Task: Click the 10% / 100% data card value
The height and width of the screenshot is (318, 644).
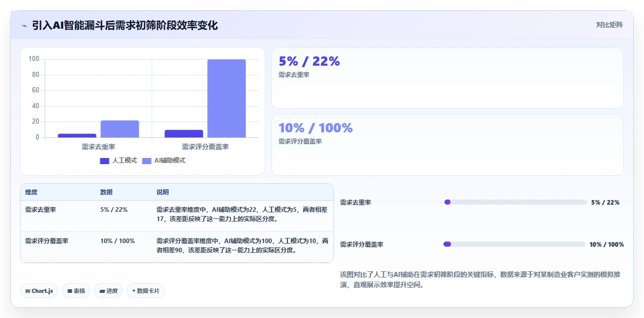Action: (x=316, y=128)
